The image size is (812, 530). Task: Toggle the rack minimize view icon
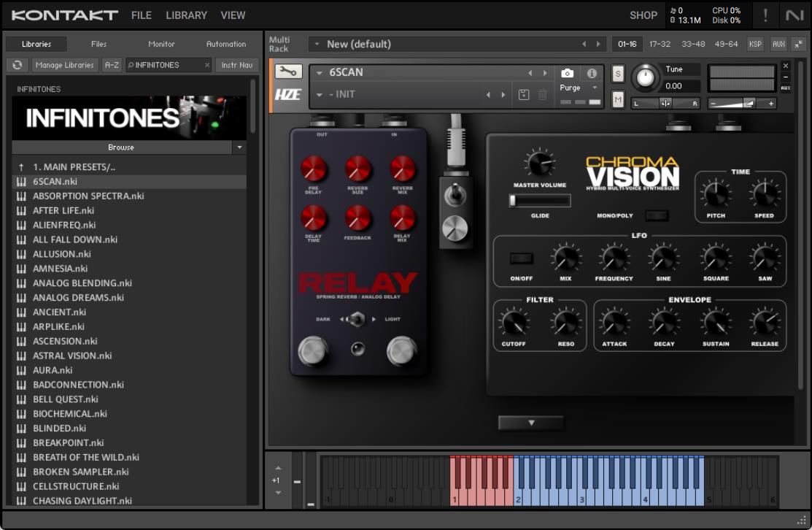pos(798,44)
